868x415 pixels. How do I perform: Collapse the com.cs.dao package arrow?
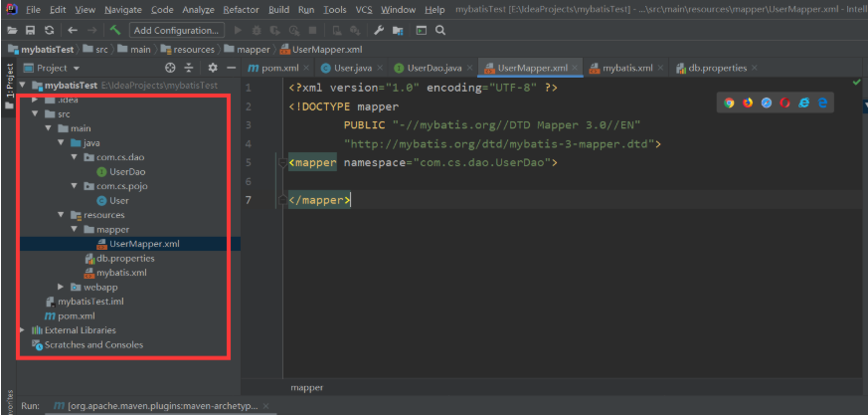75,157
